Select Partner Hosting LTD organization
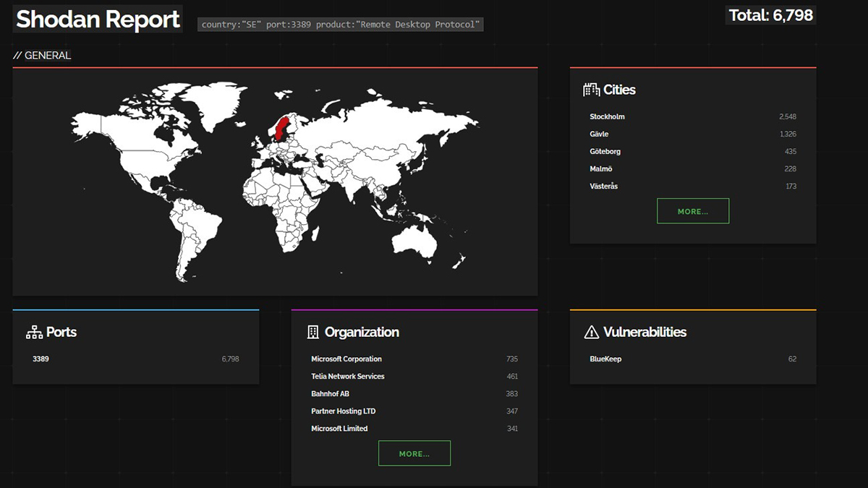The image size is (868, 488). [343, 411]
